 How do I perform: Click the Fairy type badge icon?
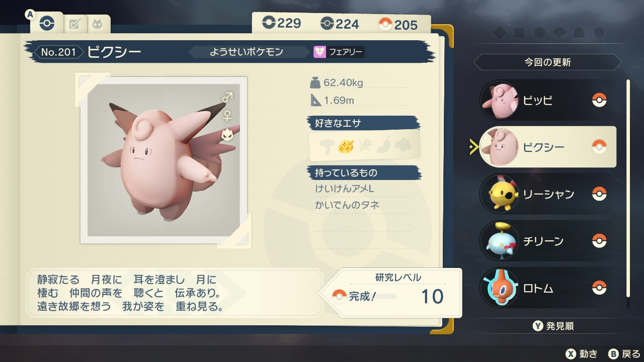320,52
